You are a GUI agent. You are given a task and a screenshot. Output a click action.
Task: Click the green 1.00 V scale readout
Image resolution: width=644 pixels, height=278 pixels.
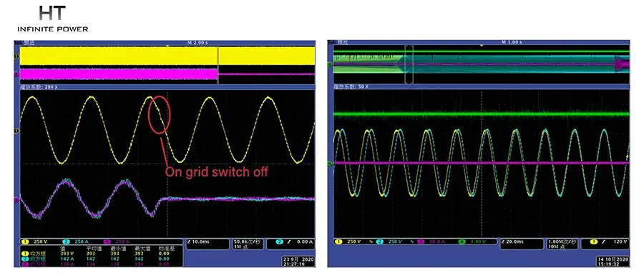pyautogui.click(x=479, y=242)
